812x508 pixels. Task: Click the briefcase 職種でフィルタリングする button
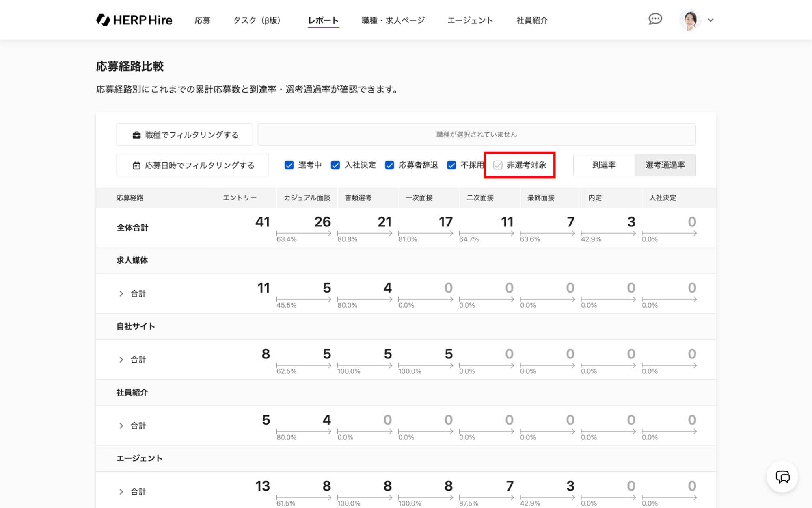tap(185, 135)
